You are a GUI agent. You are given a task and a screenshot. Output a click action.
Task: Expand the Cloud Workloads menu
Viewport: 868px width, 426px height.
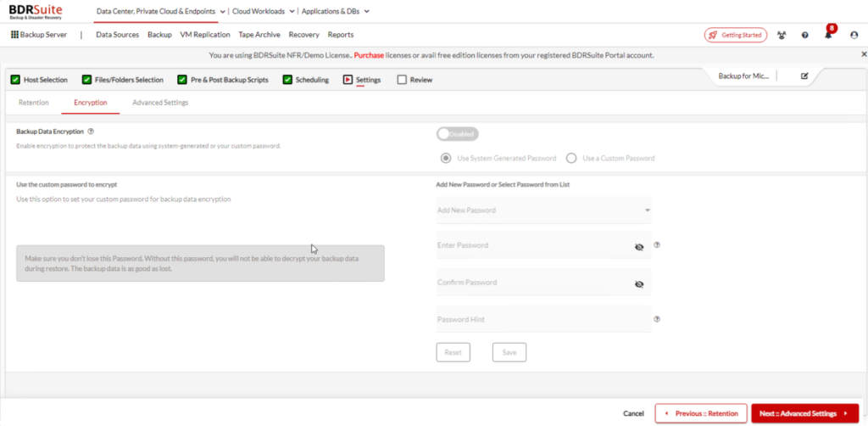point(264,11)
